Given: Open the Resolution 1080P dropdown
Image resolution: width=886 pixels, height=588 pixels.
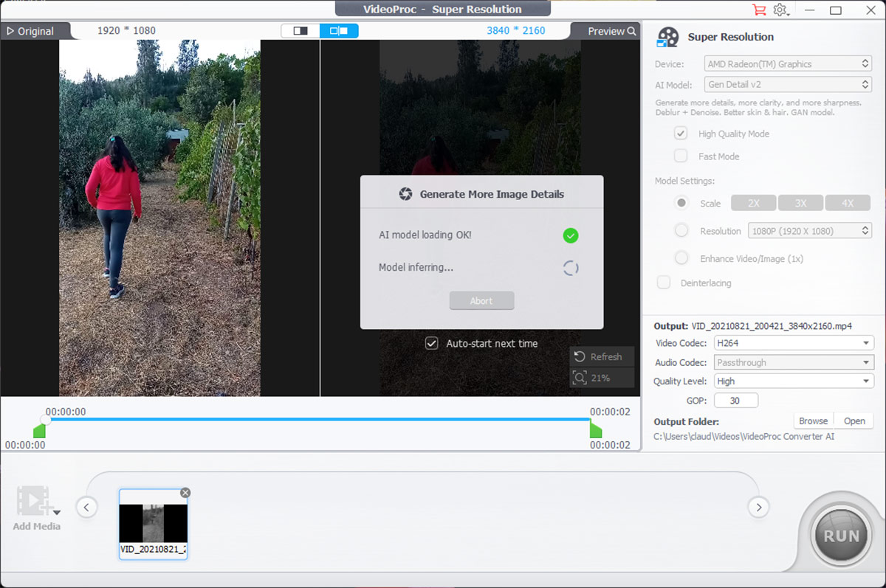Looking at the screenshot, I should (x=810, y=231).
